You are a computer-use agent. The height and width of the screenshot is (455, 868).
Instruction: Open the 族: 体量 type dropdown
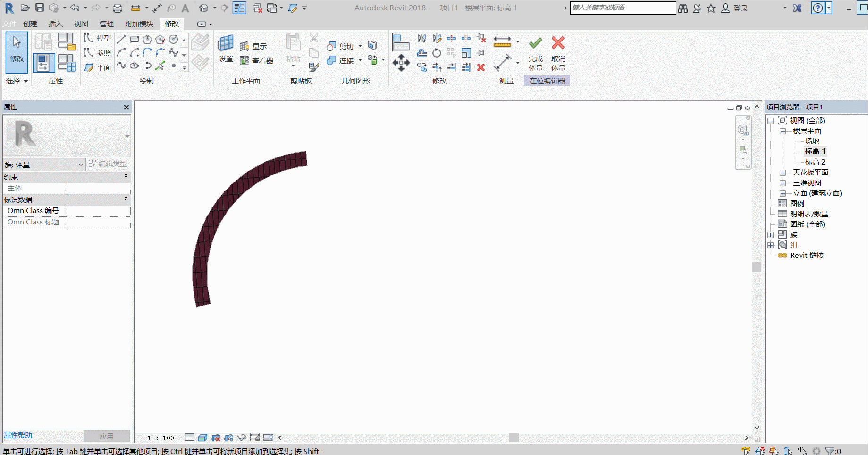(x=44, y=165)
